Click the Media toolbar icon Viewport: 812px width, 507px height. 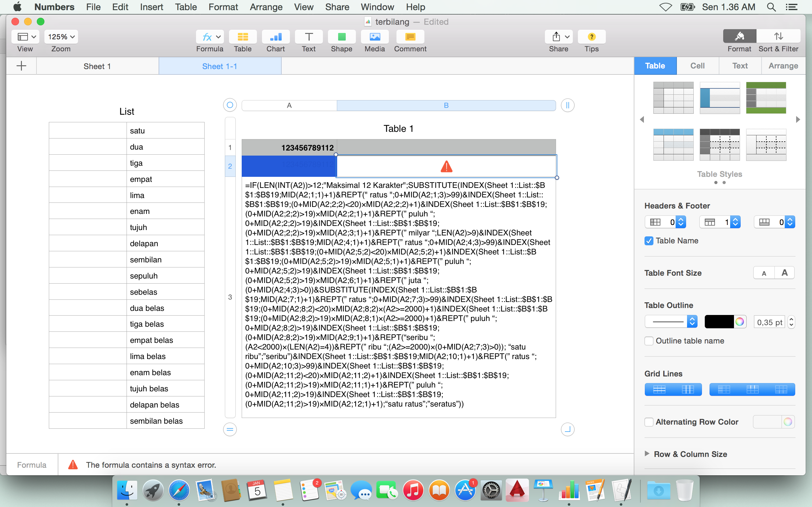pos(375,37)
